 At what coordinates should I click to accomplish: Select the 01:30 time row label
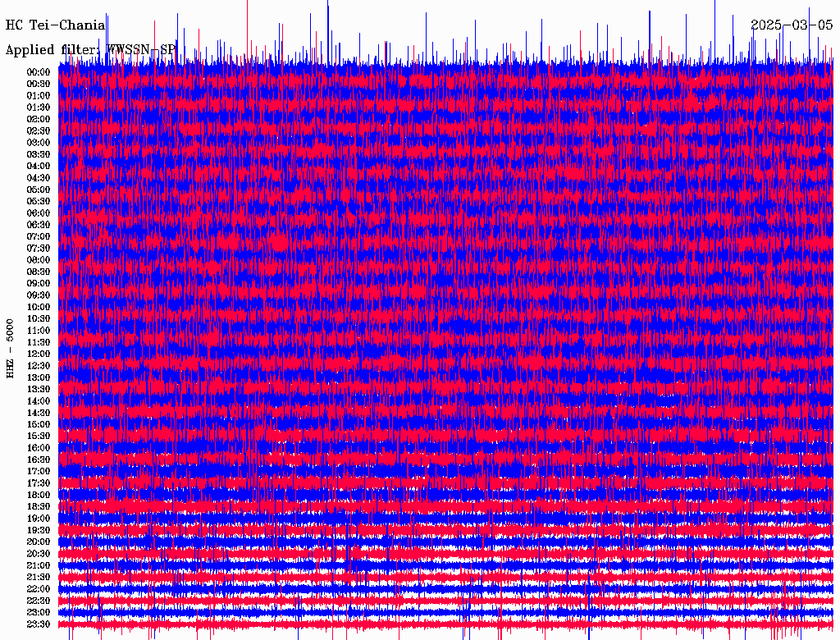[x=39, y=107]
